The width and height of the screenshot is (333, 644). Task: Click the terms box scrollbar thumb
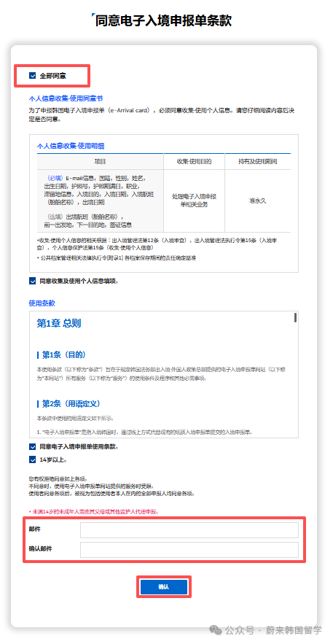pos(295,318)
